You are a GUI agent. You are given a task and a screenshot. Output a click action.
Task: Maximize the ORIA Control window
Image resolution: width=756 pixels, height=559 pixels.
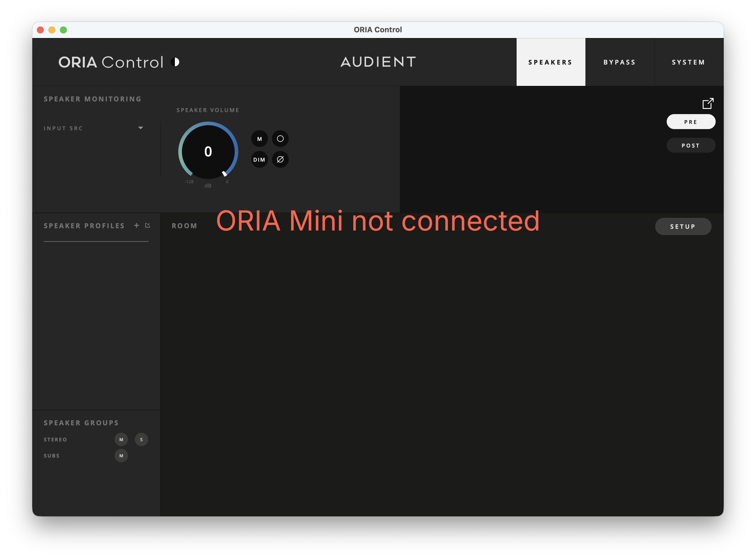[x=63, y=30]
